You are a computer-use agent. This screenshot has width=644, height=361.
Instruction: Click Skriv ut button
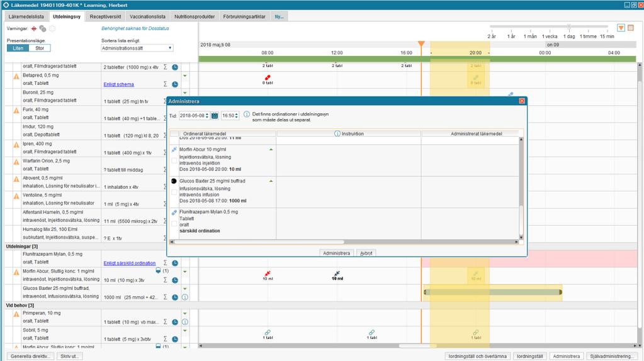point(69,356)
